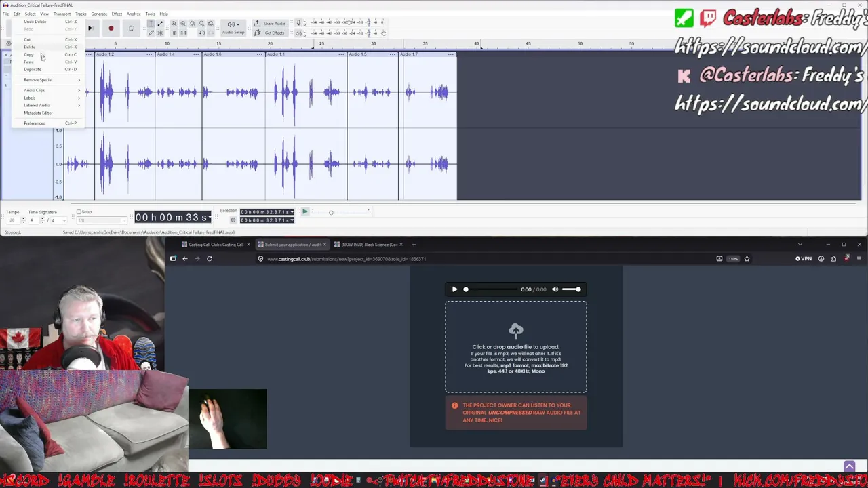
Task: Adjust the web audio player volume slider
Action: pos(571,289)
